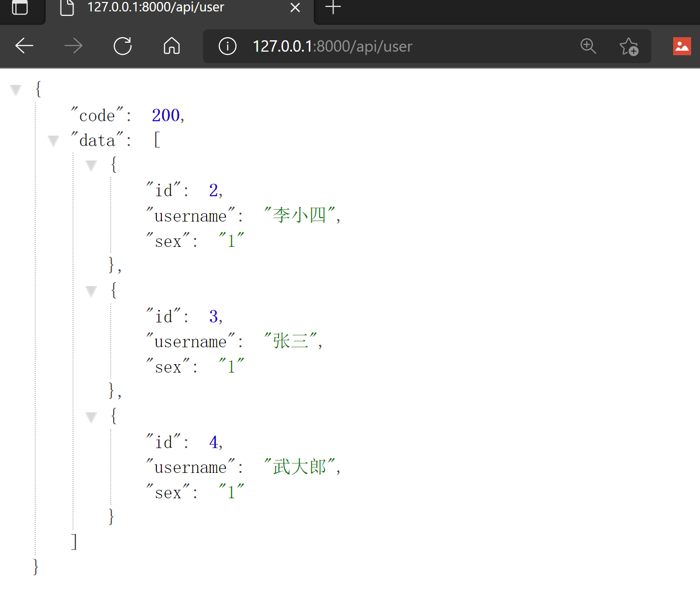The image size is (700, 615).
Task: Close the 127.0.0.1:8000/api/user tab
Action: pos(295,7)
